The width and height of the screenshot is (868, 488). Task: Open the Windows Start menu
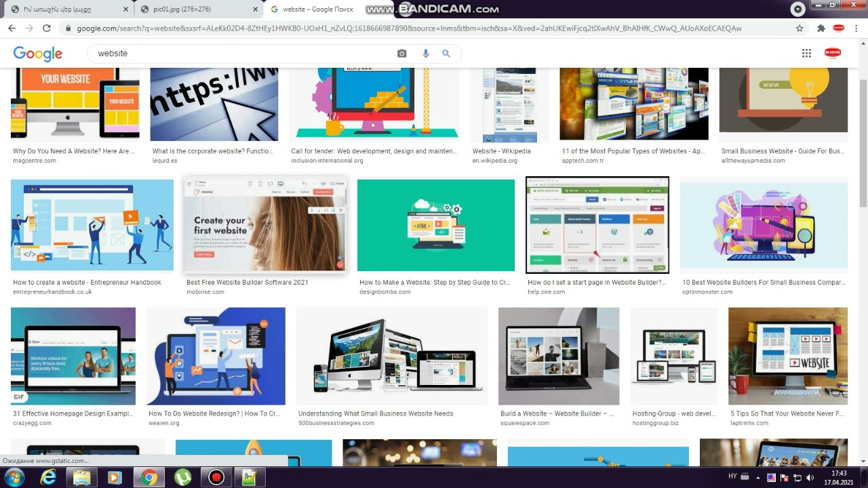click(x=14, y=477)
